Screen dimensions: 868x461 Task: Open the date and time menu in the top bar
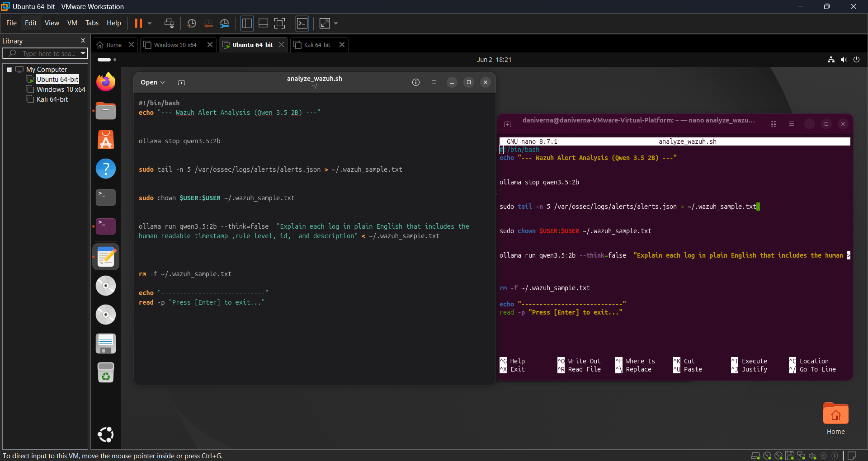494,60
